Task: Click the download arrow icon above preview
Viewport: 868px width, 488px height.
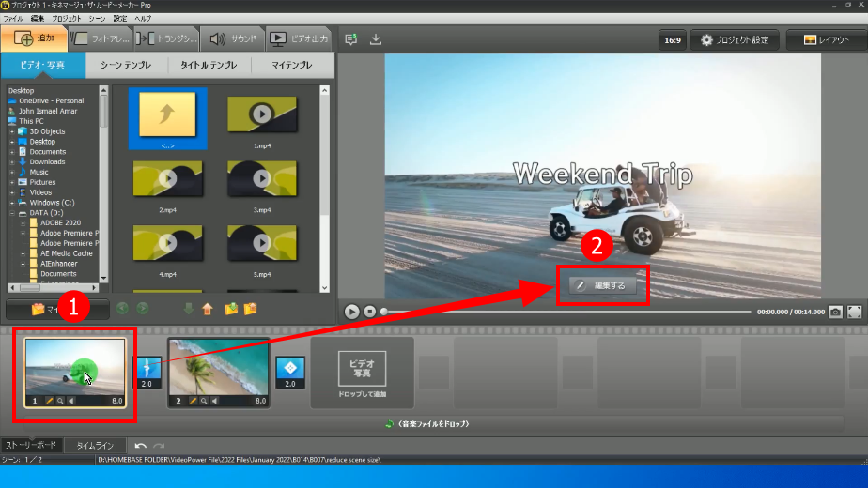Action: pyautogui.click(x=376, y=39)
